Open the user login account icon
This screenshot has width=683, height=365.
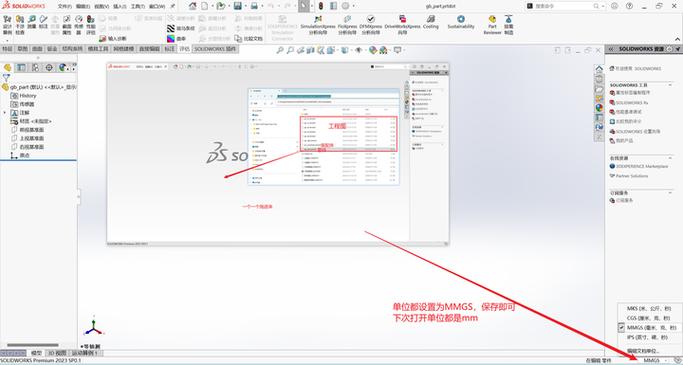tap(614, 6)
